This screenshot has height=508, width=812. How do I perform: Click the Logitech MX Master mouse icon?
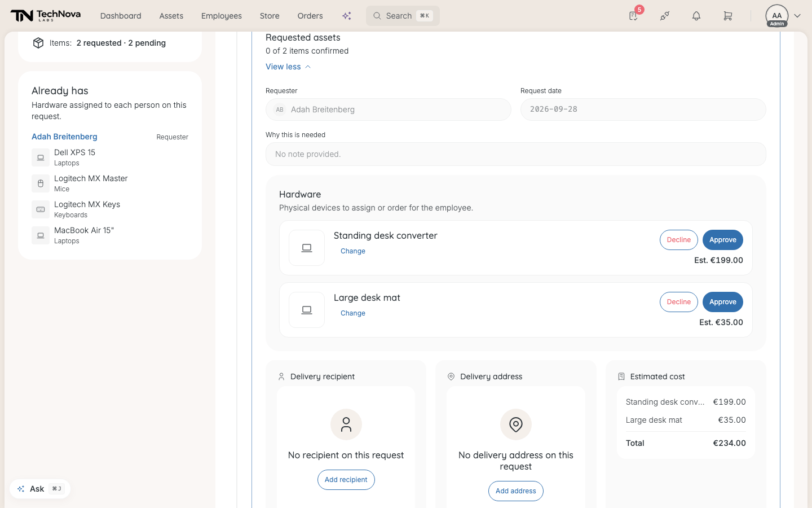41,183
